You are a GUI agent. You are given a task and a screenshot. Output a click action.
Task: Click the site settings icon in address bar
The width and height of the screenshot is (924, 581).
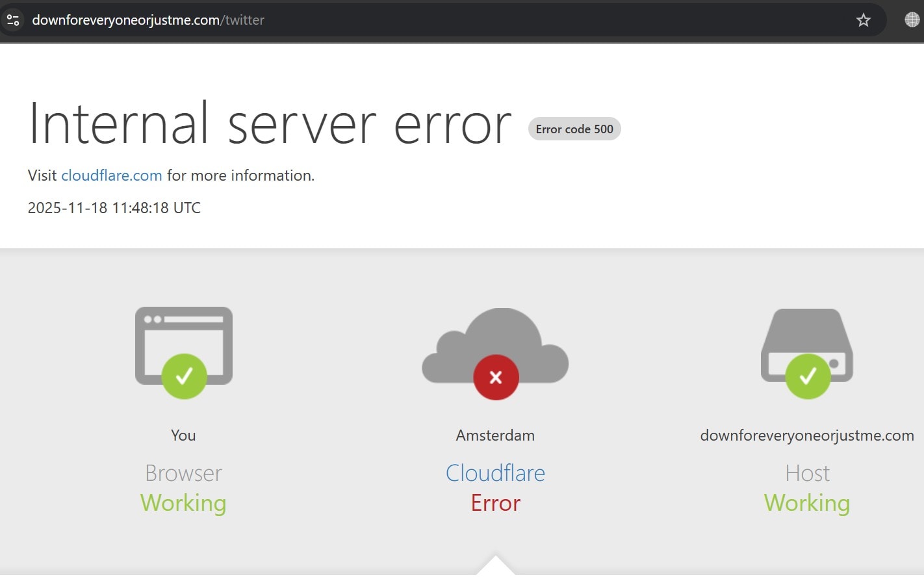click(x=13, y=20)
